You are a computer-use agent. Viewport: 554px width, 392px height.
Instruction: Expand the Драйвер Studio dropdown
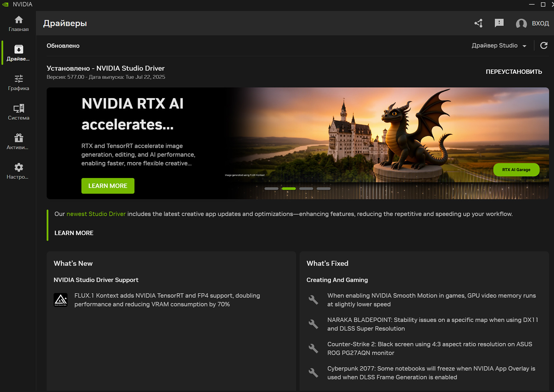tap(499, 45)
